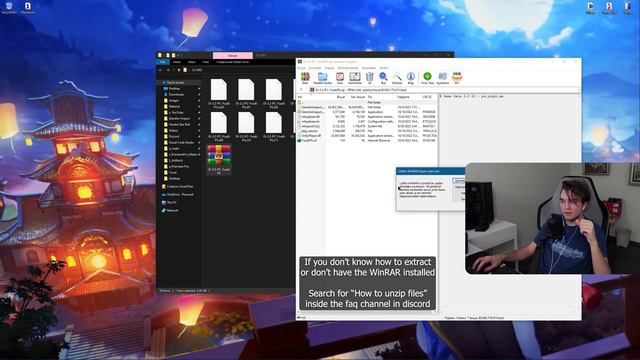
Task: Open the Sık Kullanılanlar menu
Action: pyautogui.click(x=348, y=68)
